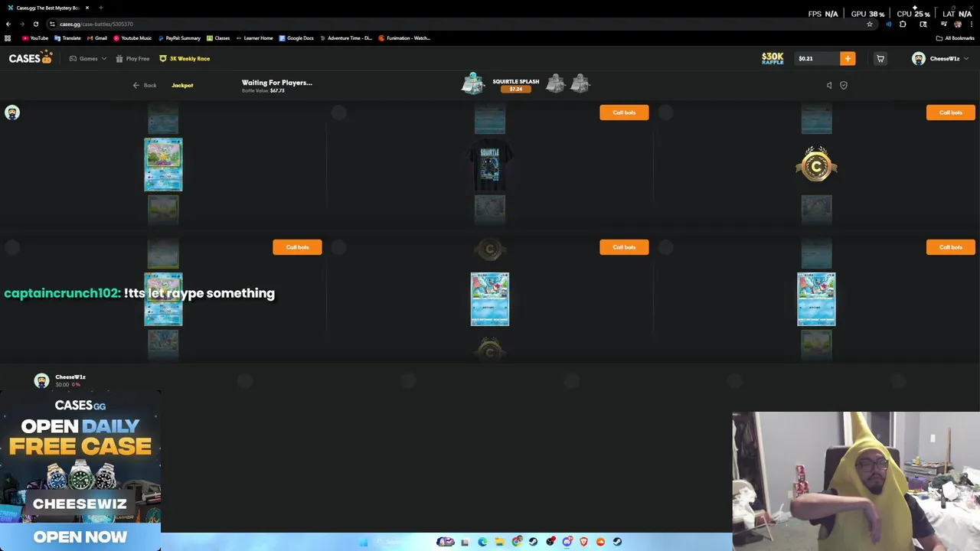Mute the battle sound speaker icon

pyautogui.click(x=829, y=86)
